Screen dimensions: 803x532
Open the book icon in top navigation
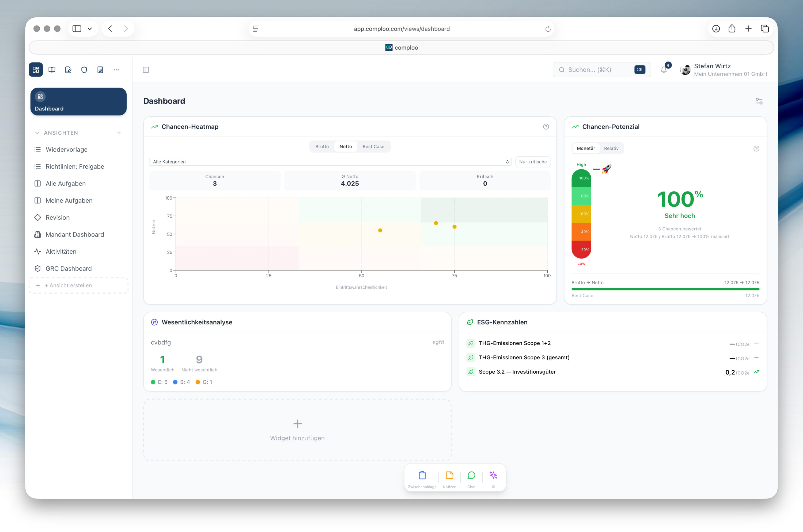[52, 70]
